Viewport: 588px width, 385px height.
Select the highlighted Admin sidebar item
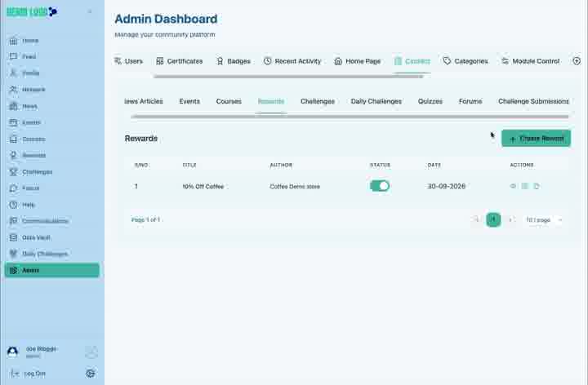pyautogui.click(x=52, y=270)
